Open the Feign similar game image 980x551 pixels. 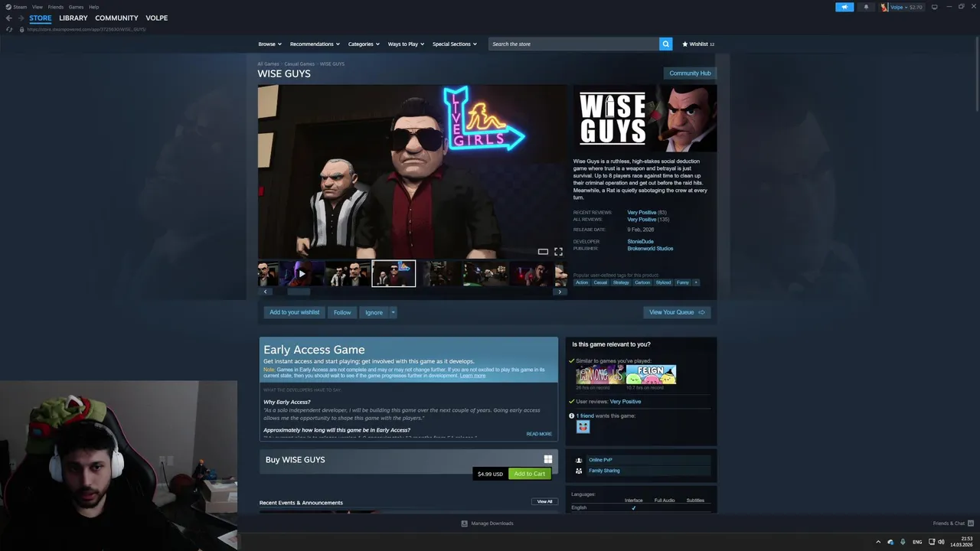coord(651,375)
